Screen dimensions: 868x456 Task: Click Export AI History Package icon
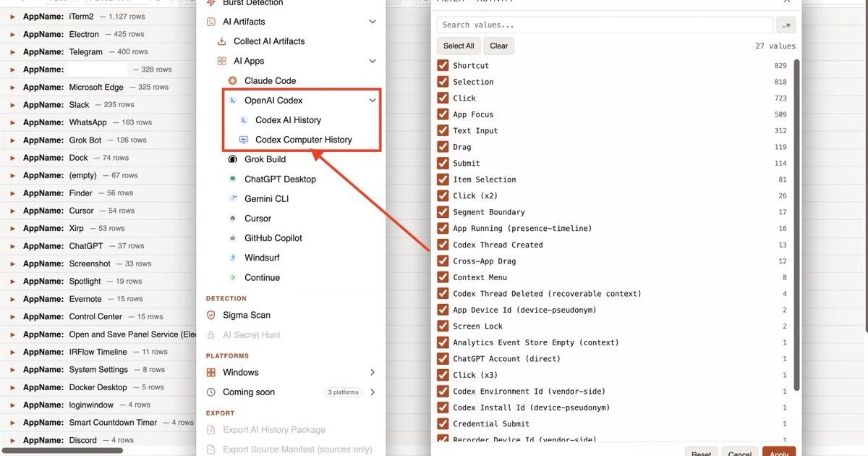[211, 430]
